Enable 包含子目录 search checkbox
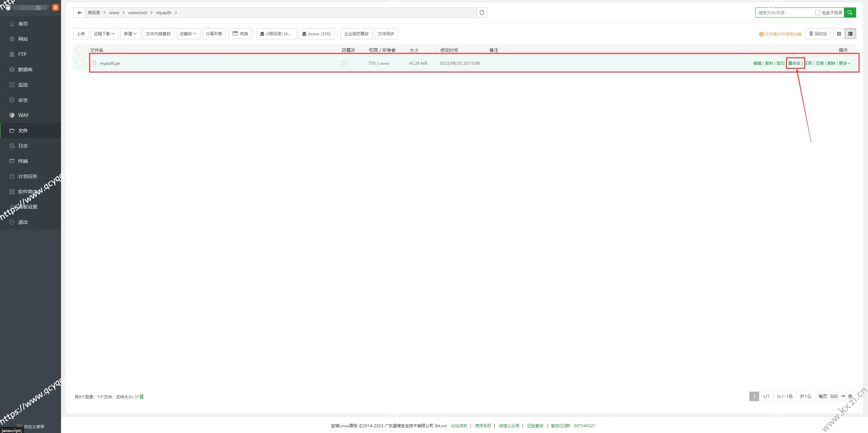Screen dimensions: 868x433 pos(817,13)
